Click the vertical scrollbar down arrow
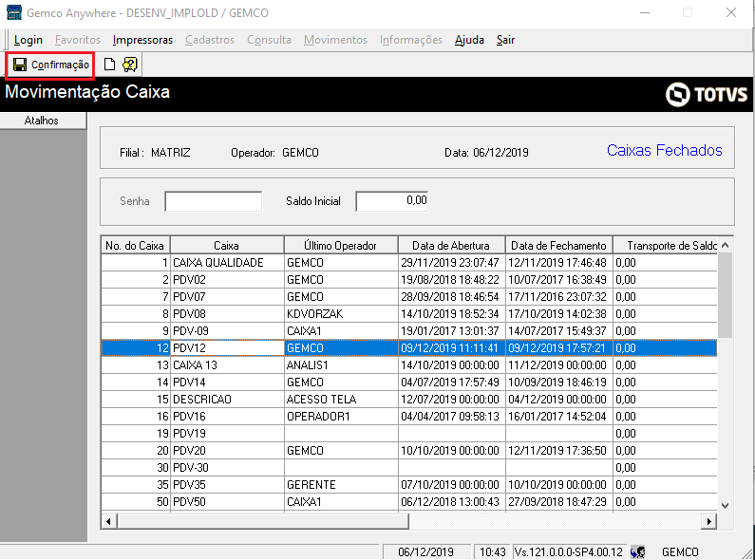 (x=726, y=506)
